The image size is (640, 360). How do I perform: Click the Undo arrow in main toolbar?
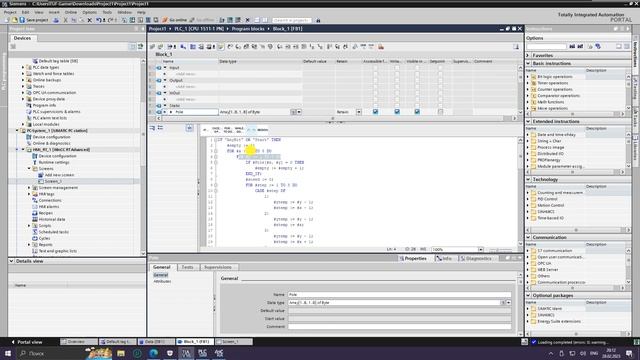click(x=98, y=20)
